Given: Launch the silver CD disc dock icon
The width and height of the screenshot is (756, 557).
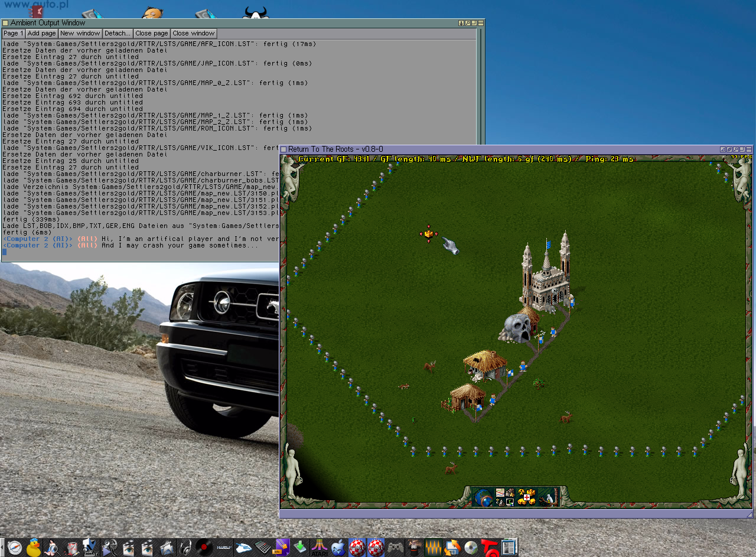Looking at the screenshot, I should click(471, 547).
